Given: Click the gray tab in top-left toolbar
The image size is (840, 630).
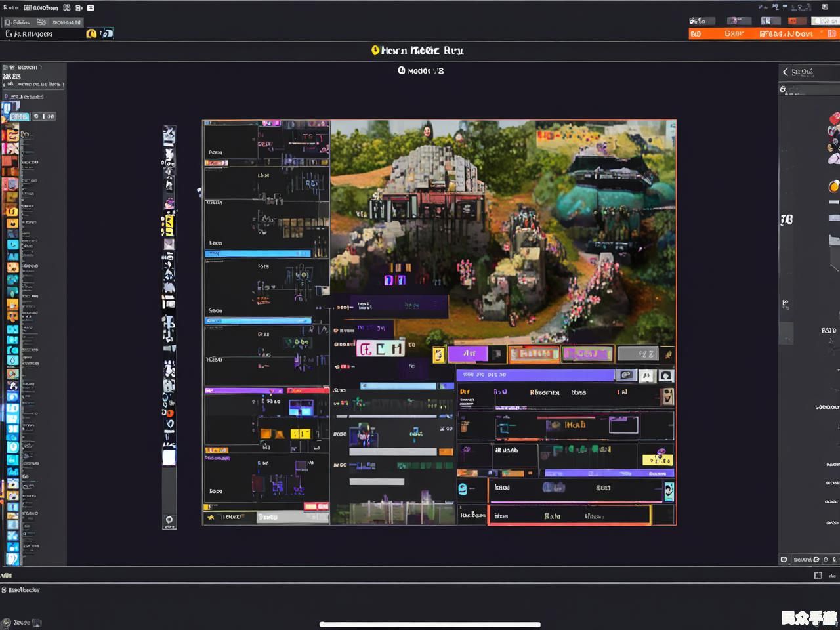Looking at the screenshot, I should click(x=43, y=22).
